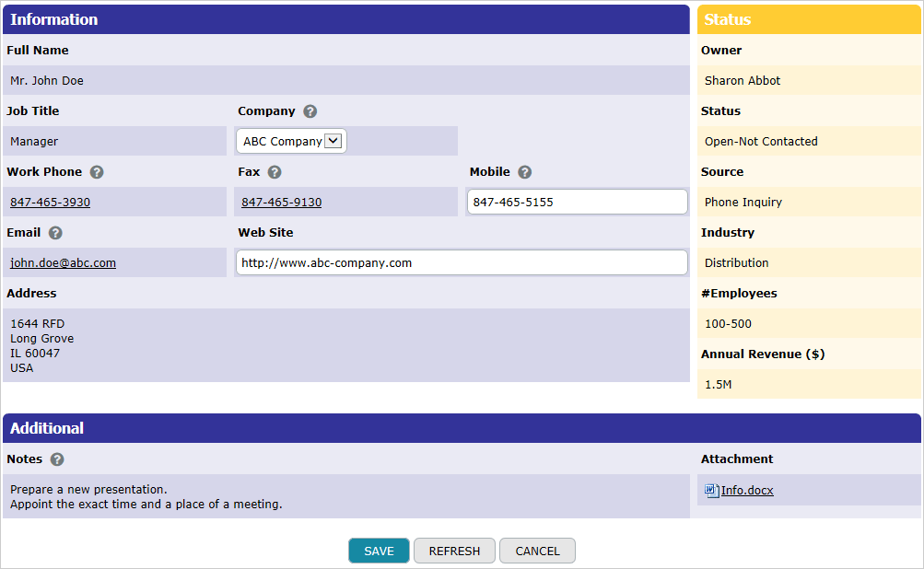
Task: Select the full name Mr. John Doe
Action: [47, 81]
